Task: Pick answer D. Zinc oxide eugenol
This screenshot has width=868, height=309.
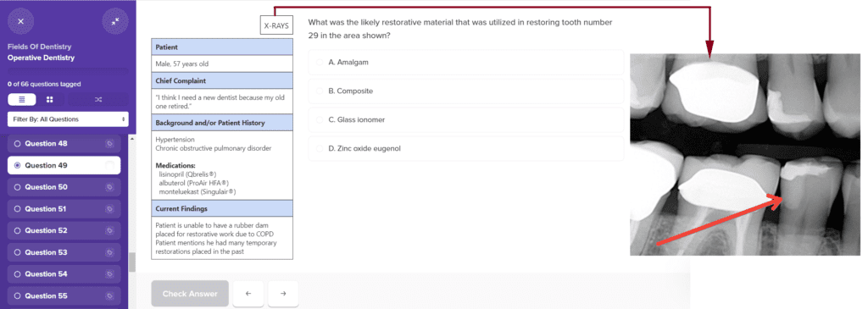Action: tap(465, 148)
